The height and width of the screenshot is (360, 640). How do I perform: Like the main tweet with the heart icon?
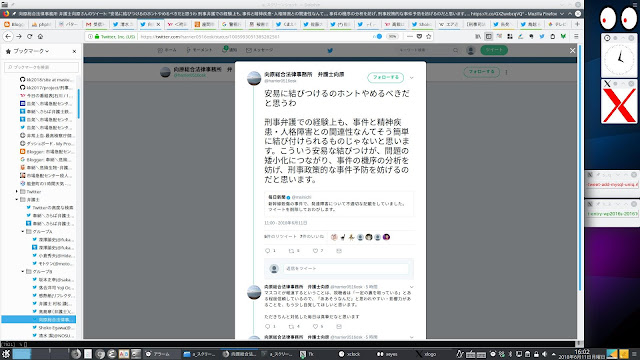[x=315, y=251]
